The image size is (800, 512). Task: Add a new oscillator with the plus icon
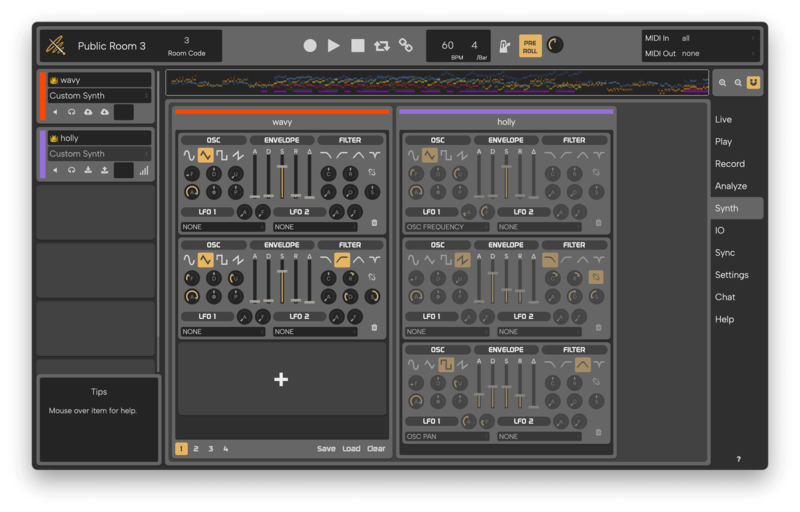pyautogui.click(x=281, y=379)
